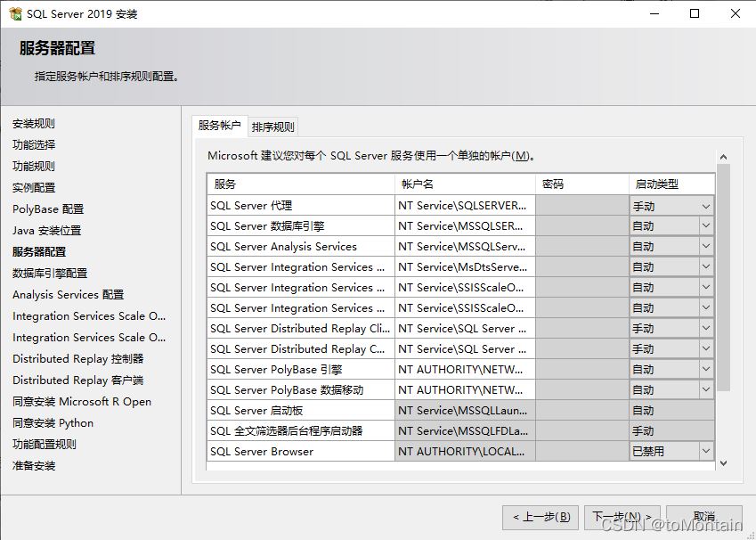Click the 启动类型 column header
This screenshot has width=756, height=540.
click(x=671, y=184)
